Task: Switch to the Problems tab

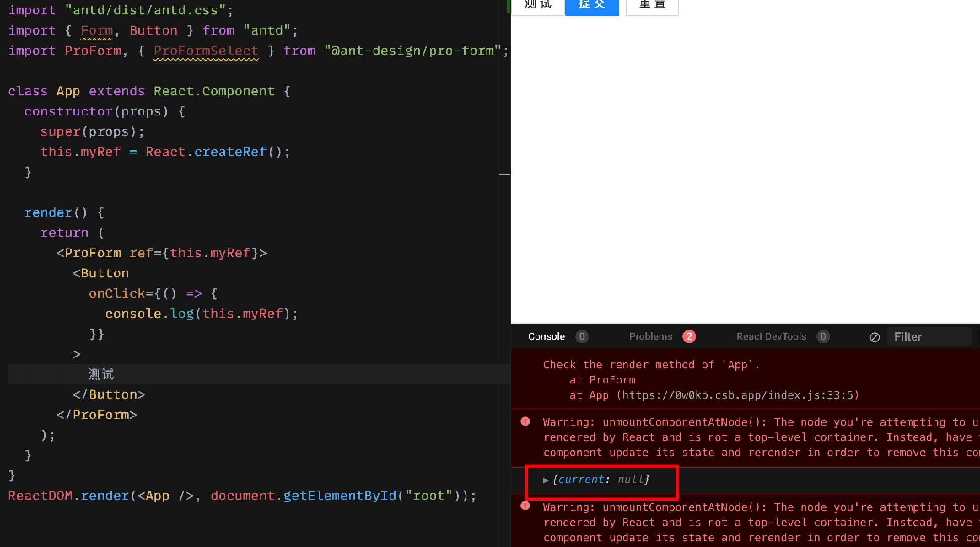Action: click(x=651, y=336)
